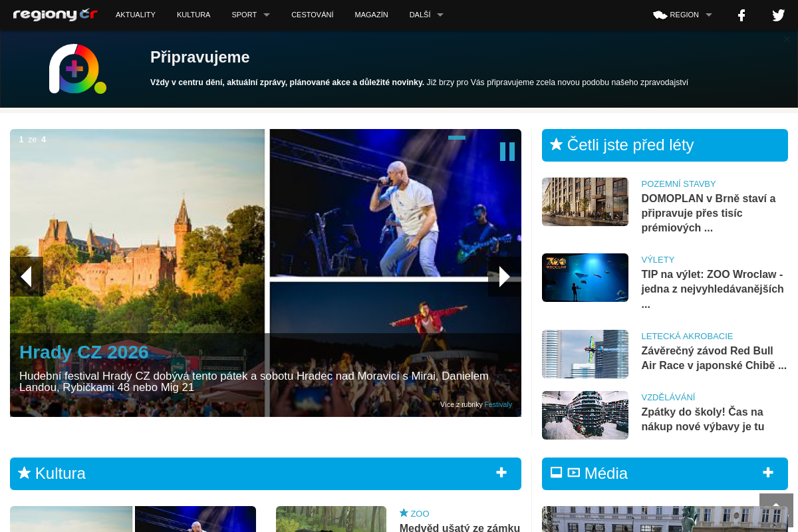Click the Czech map Region icon
Image resolution: width=798 pixels, height=532 pixels.
[x=660, y=15]
